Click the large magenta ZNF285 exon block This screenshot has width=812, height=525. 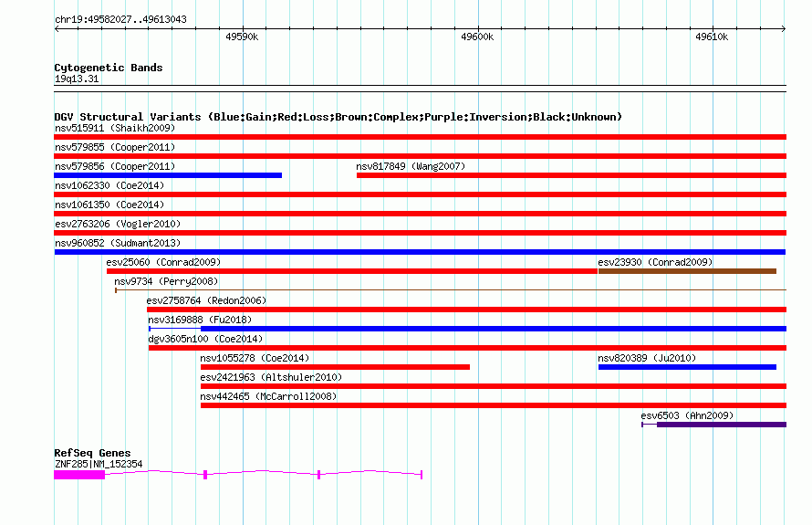[79, 475]
